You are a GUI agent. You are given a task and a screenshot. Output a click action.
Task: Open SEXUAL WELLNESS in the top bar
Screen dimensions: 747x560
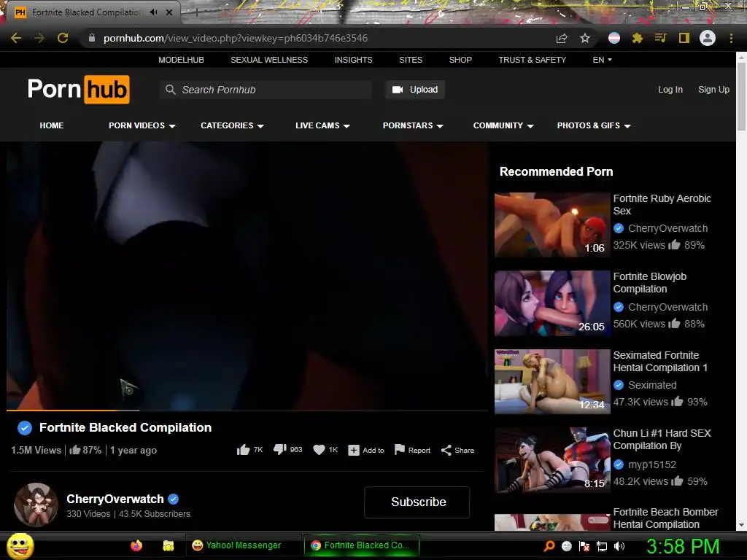[x=269, y=60]
